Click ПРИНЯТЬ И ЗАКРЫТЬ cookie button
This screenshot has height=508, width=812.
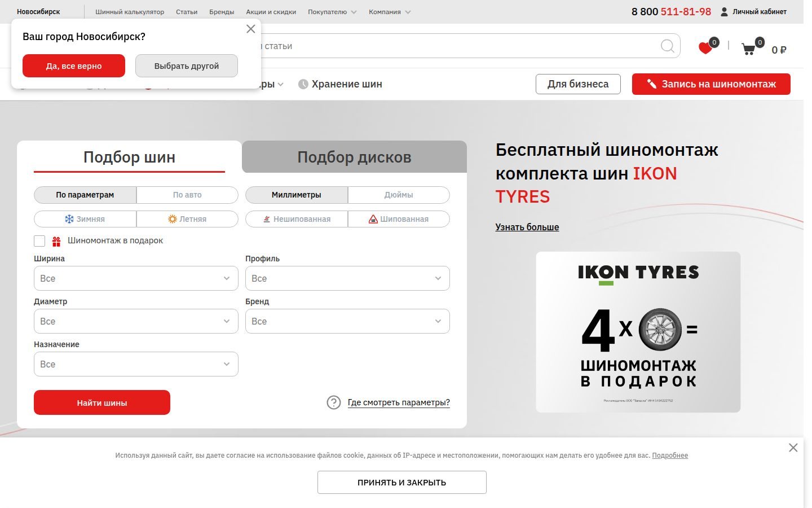coord(402,483)
